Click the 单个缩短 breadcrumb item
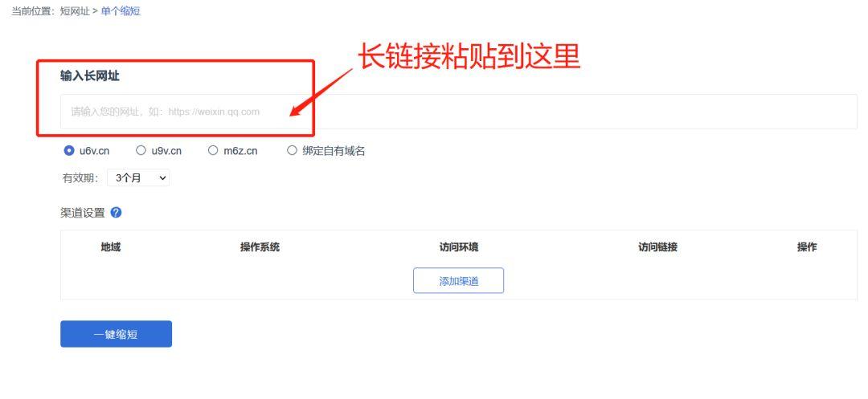This screenshot has width=868, height=399. coord(120,11)
